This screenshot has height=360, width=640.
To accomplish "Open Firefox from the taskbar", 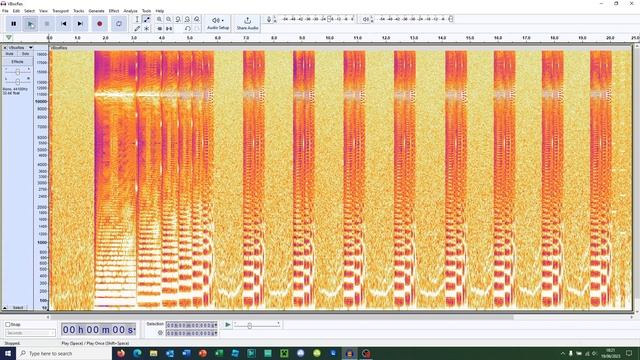I will coord(121,353).
